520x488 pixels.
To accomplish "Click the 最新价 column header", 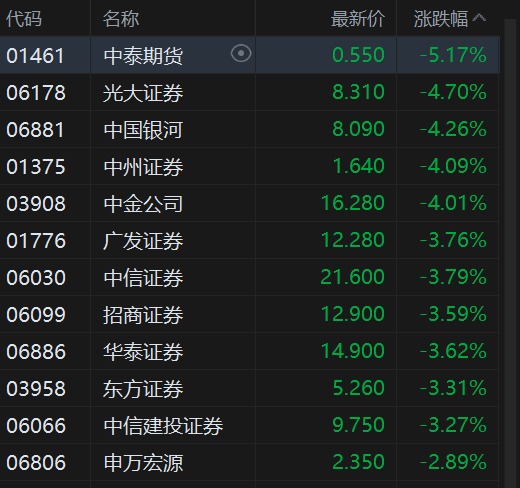I will tap(358, 19).
